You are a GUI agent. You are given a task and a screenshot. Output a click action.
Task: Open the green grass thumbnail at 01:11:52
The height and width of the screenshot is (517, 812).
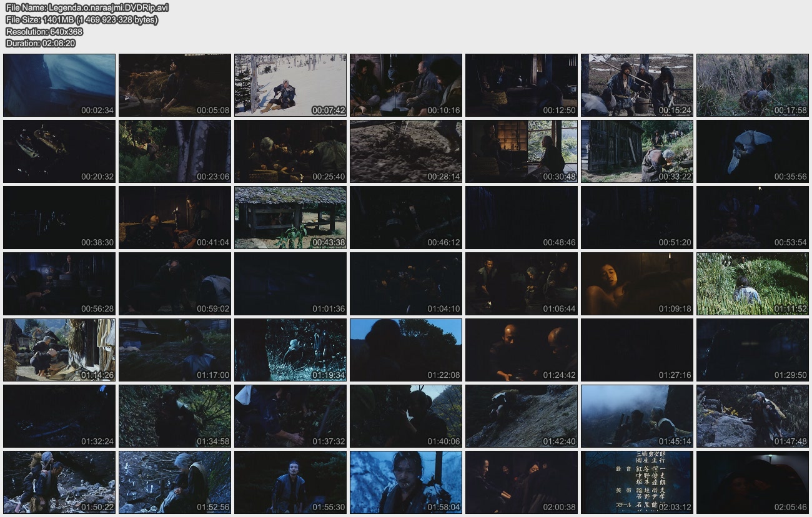pos(753,283)
